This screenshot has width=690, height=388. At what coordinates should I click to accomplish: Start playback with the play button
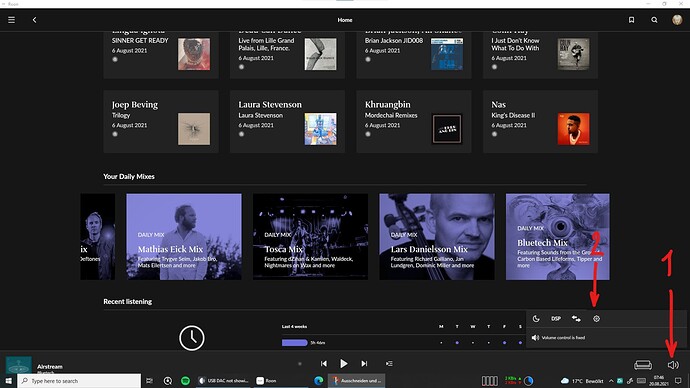pyautogui.click(x=344, y=363)
